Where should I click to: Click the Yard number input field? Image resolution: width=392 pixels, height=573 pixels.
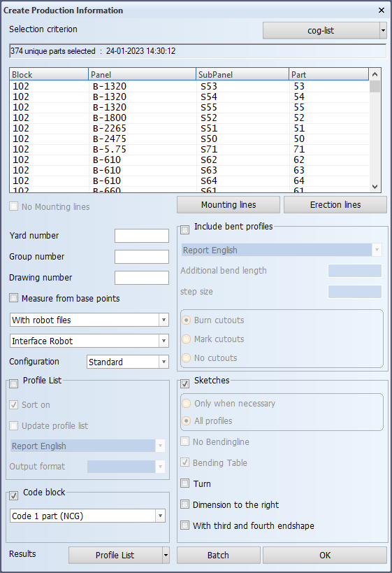click(x=142, y=236)
